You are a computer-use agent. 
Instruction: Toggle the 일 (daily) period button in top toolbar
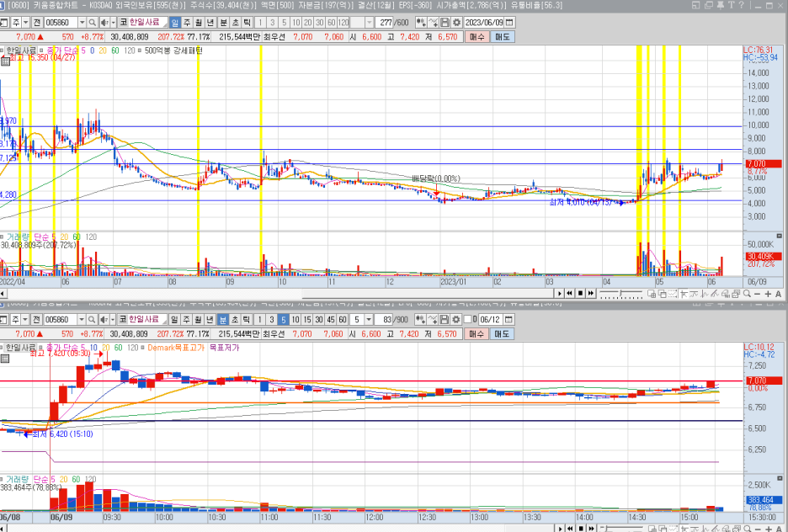[174, 23]
